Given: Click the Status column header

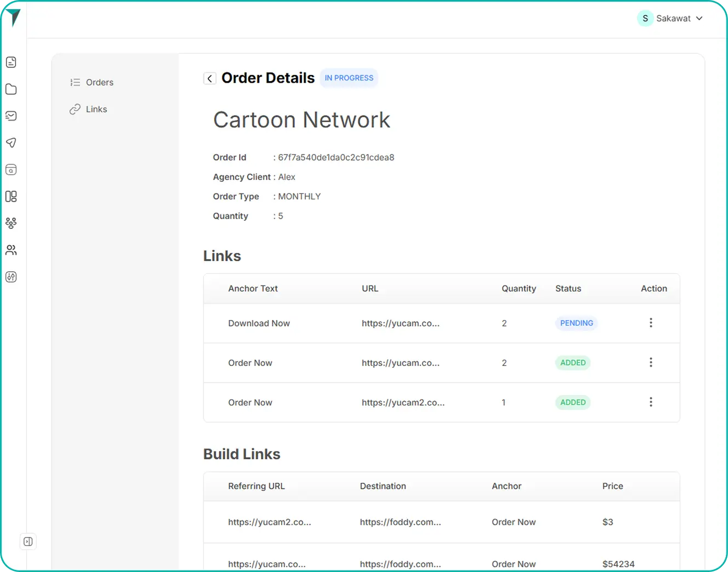Looking at the screenshot, I should point(568,288).
